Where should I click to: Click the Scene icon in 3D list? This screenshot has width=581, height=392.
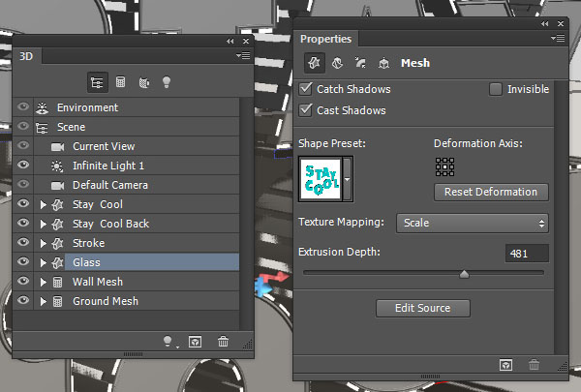tap(42, 128)
